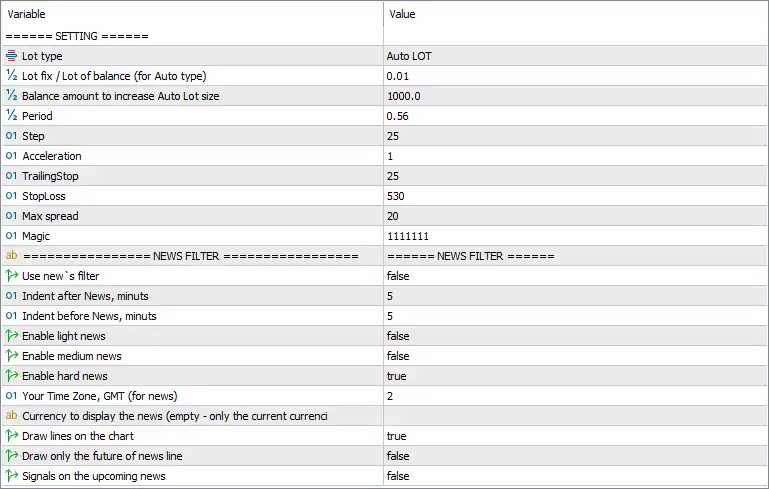This screenshot has height=489, width=769.
Task: Open the Use new`s filter value dropdown
Action: coord(575,276)
